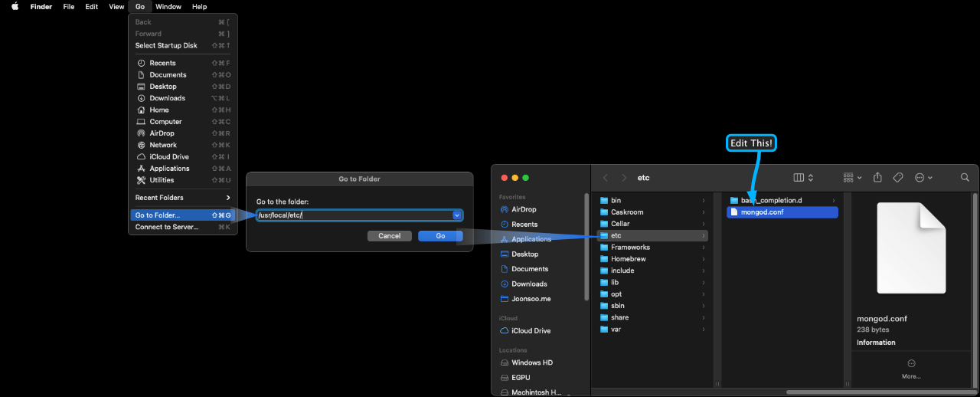
Task: Expand the Recent Folders submenu
Action: [x=183, y=198]
